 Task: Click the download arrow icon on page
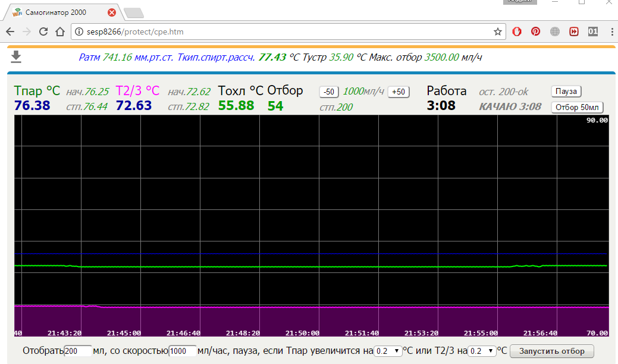click(16, 57)
